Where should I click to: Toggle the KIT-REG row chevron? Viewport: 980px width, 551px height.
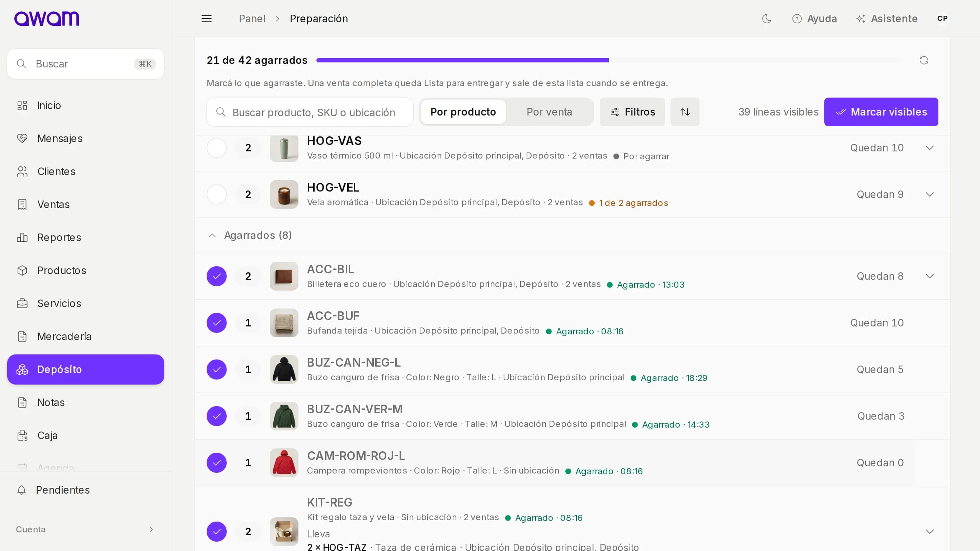tap(930, 532)
